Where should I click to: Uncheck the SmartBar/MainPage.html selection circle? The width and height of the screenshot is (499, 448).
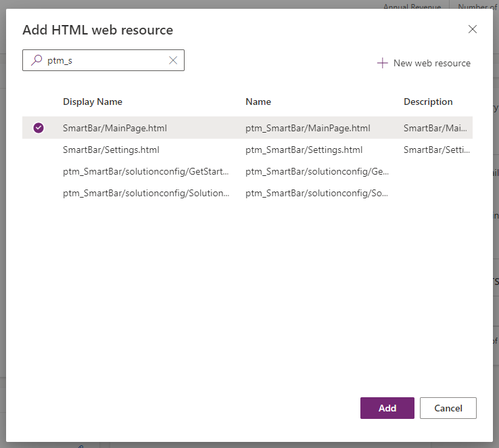[39, 128]
